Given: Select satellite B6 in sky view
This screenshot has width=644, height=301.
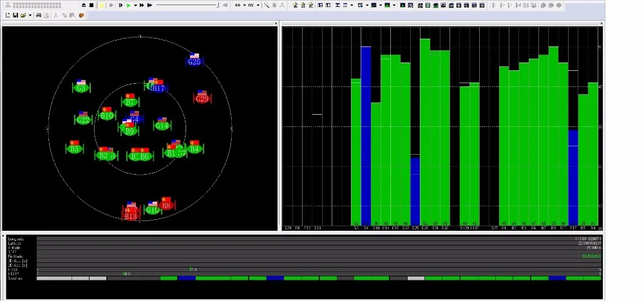Looking at the screenshot, I should (x=144, y=156).
